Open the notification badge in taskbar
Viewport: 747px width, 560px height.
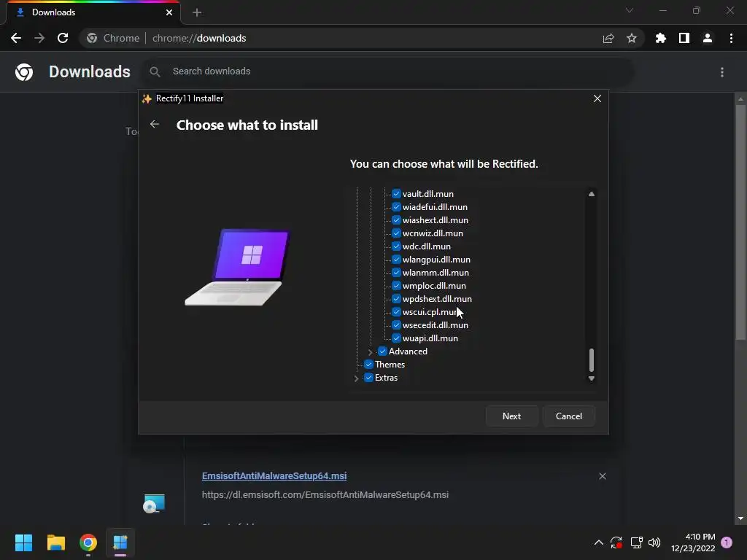(x=727, y=542)
